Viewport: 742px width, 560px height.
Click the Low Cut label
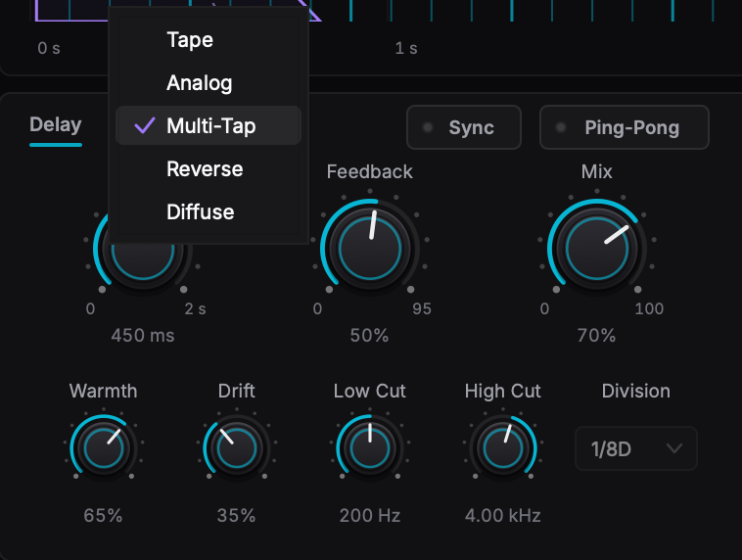point(370,392)
